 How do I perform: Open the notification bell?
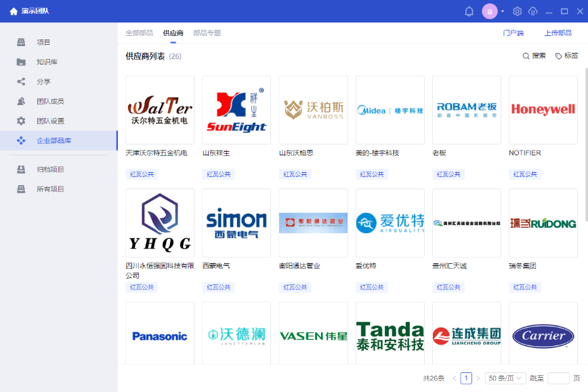pos(469,12)
